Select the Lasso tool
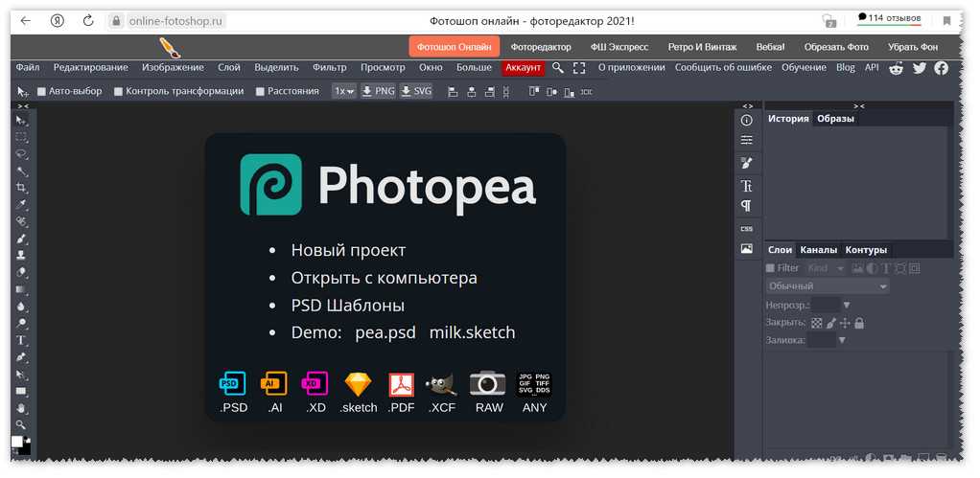Viewport: 980px width, 478px height. click(x=21, y=154)
